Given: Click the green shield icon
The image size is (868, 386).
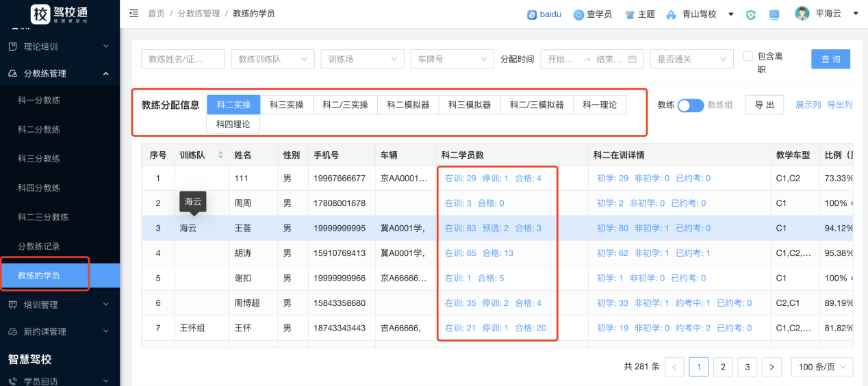Looking at the screenshot, I should coord(751,14).
